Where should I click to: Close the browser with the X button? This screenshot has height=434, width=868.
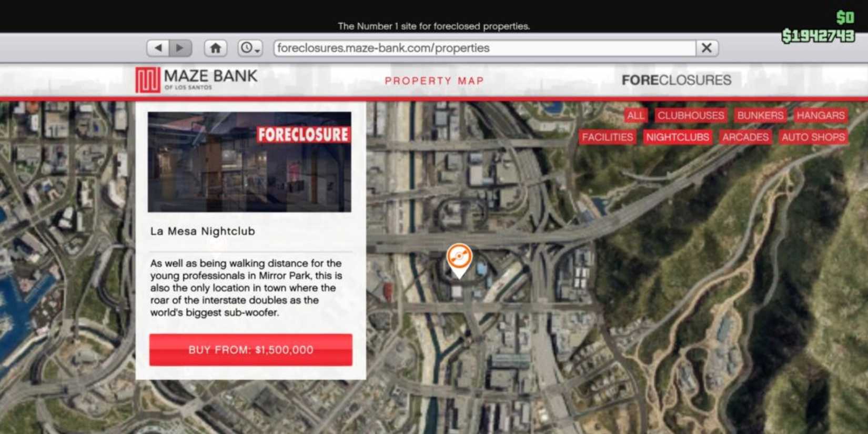(707, 48)
